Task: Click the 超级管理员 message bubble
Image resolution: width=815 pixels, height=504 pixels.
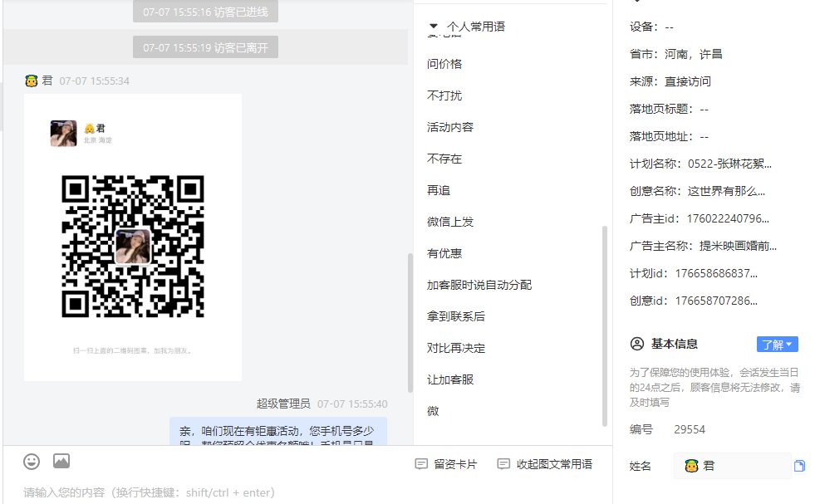Action: [x=278, y=432]
